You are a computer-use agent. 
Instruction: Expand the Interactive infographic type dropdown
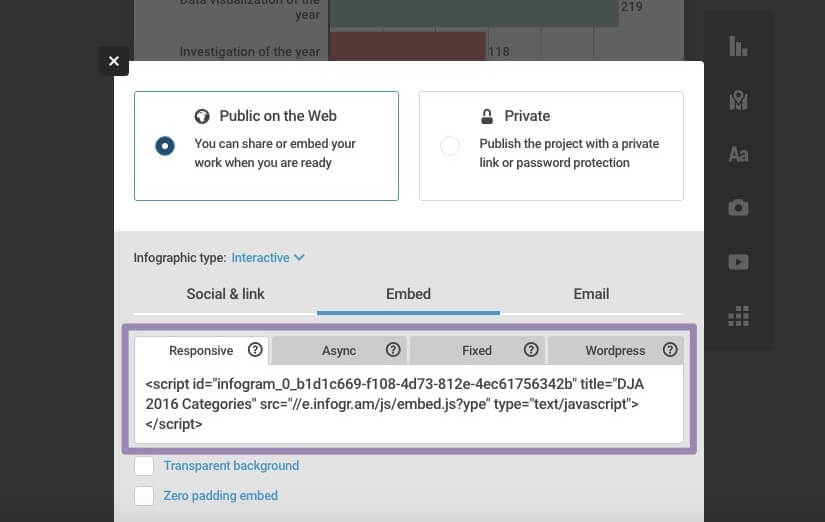coord(268,258)
